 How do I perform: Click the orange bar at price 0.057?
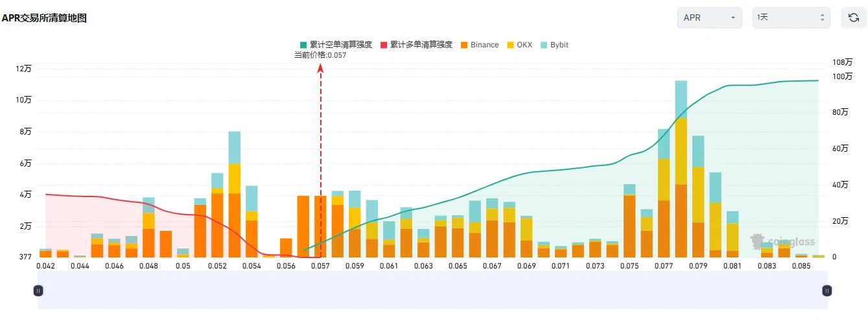pos(320,226)
